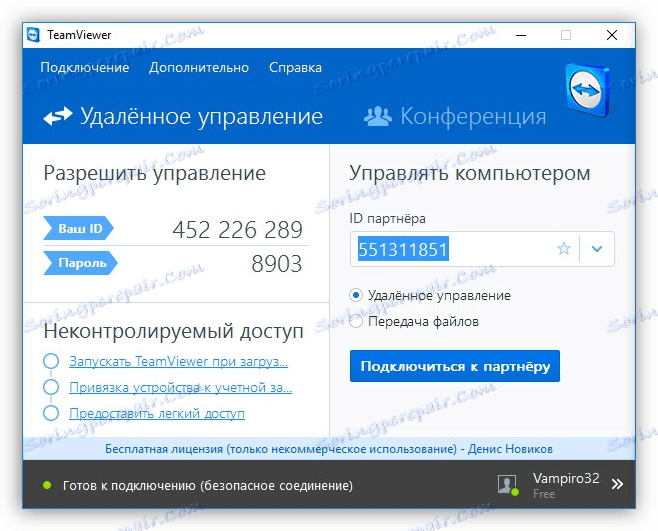
Task: Close the TeamViewer window
Action: pyautogui.click(x=612, y=35)
